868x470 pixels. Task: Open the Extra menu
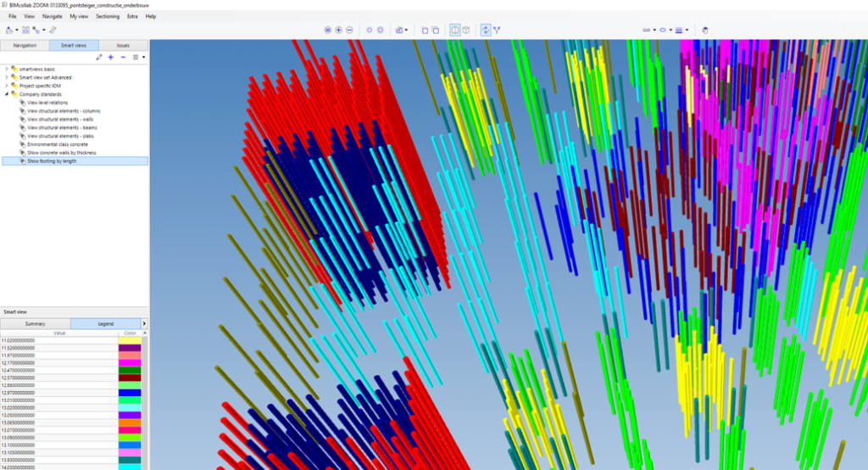(132, 16)
